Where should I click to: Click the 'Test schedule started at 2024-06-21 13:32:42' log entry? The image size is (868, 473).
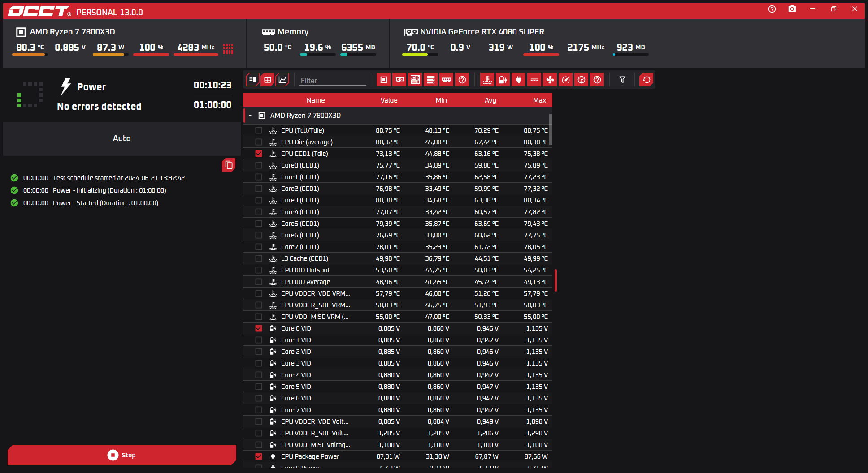click(x=119, y=178)
